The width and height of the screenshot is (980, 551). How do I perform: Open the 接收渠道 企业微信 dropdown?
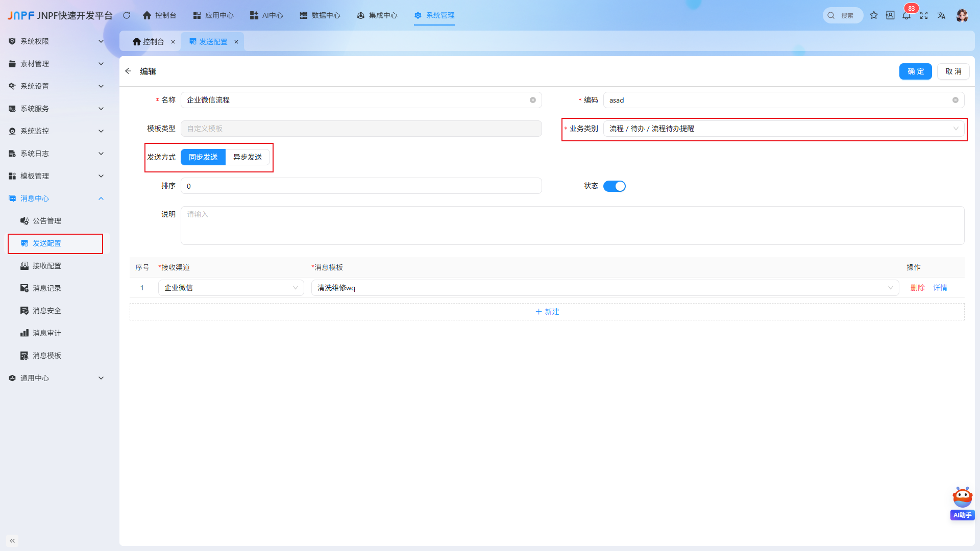tap(231, 288)
